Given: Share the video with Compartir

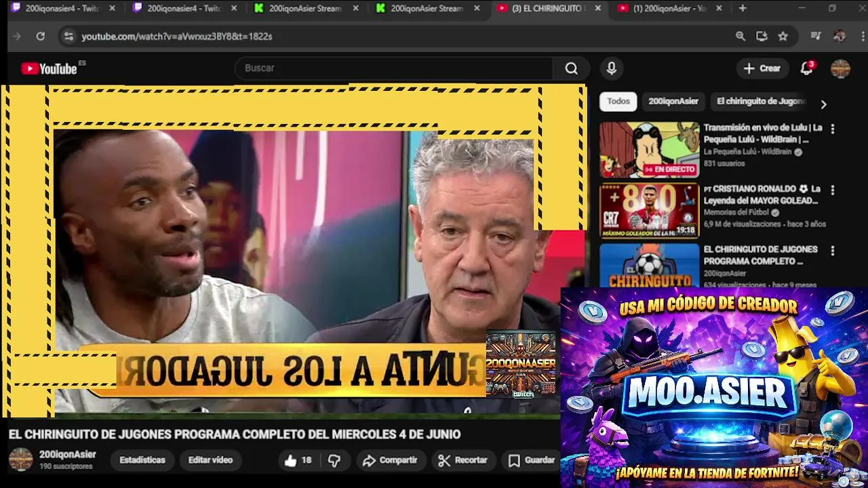Looking at the screenshot, I should [390, 460].
